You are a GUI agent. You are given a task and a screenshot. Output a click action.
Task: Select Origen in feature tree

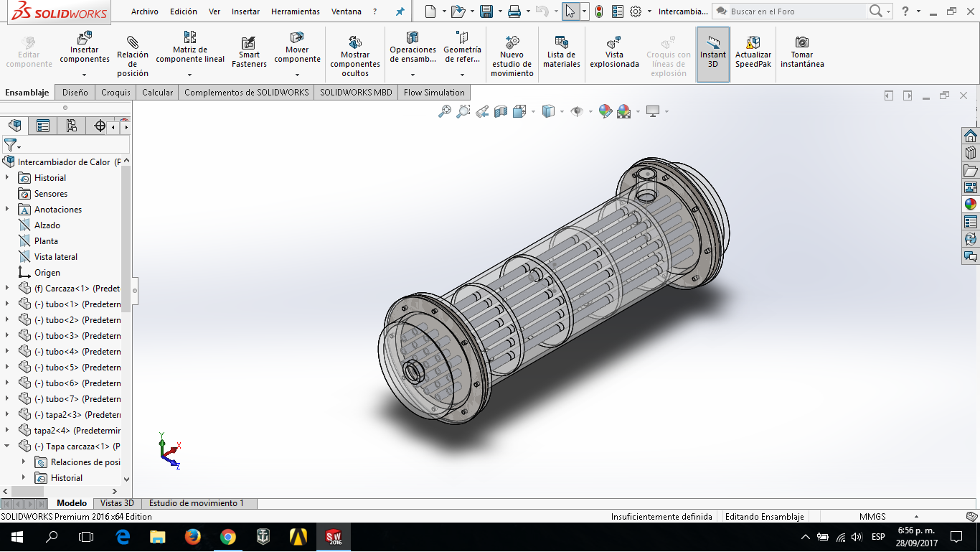(x=47, y=273)
